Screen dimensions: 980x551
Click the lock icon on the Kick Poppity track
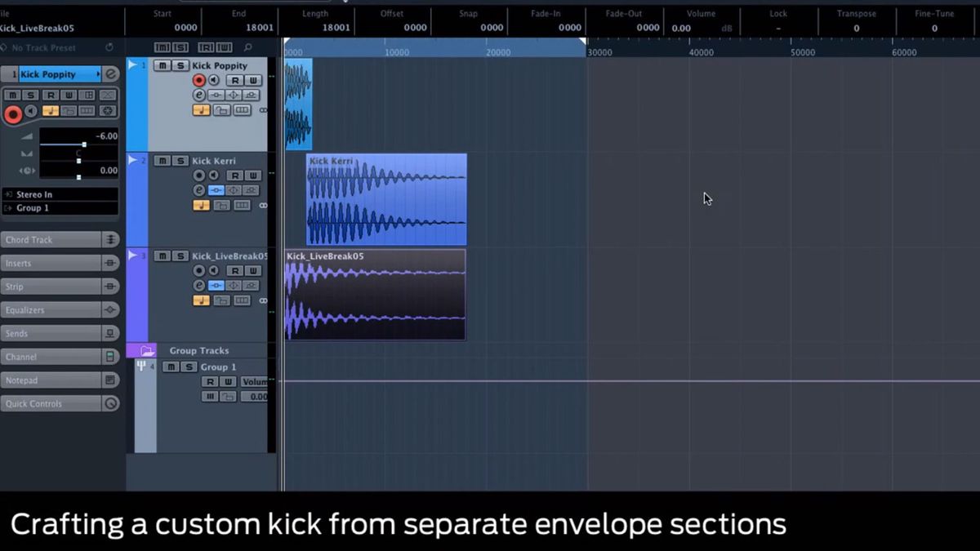click(x=222, y=110)
